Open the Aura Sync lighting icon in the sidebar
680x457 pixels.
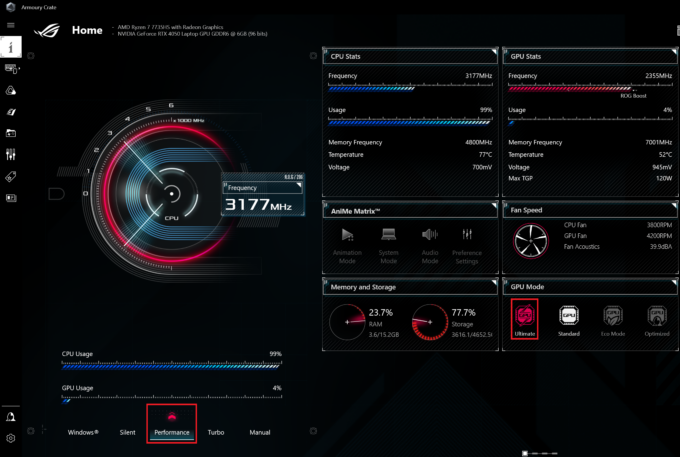pyautogui.click(x=11, y=90)
